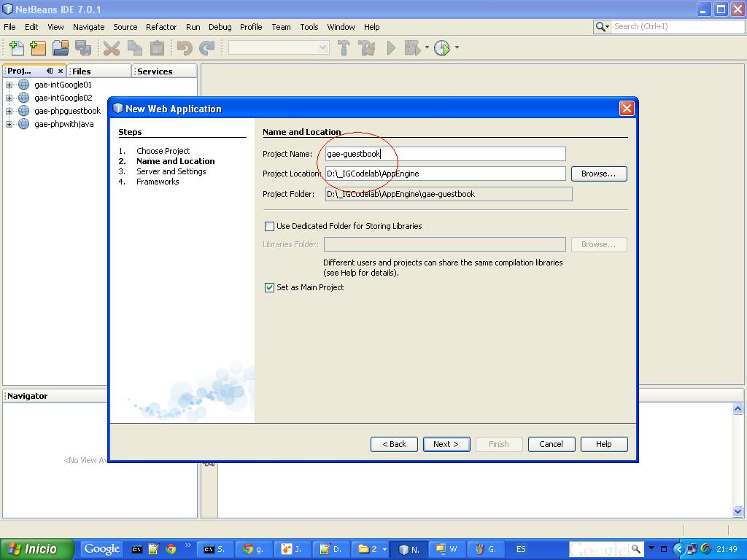Run the main project using the green Run icon

(391, 47)
